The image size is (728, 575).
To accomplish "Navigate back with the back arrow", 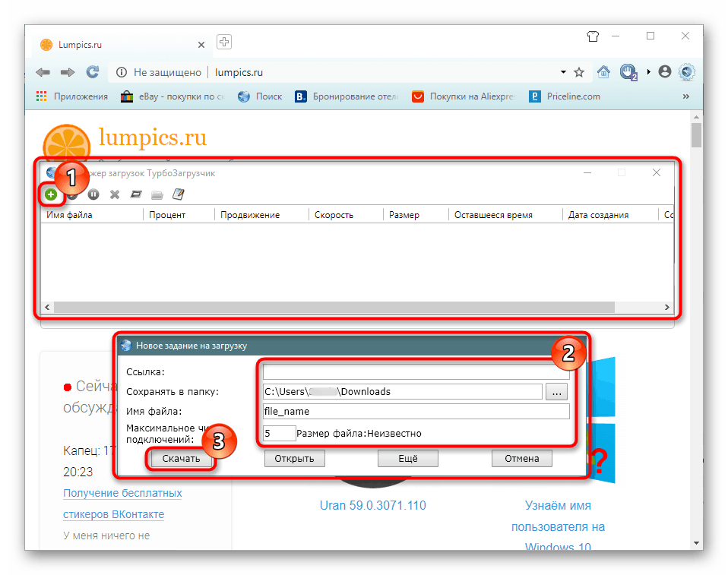I will 43,72.
